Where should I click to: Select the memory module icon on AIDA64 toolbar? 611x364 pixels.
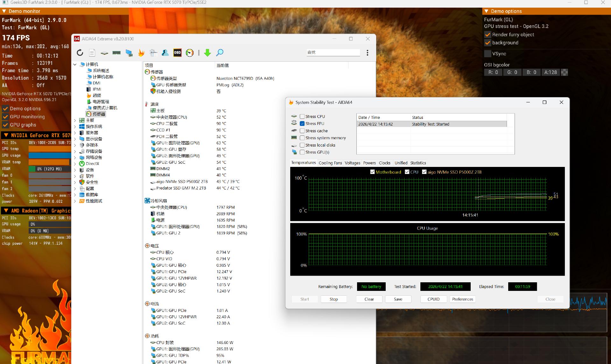(x=116, y=53)
